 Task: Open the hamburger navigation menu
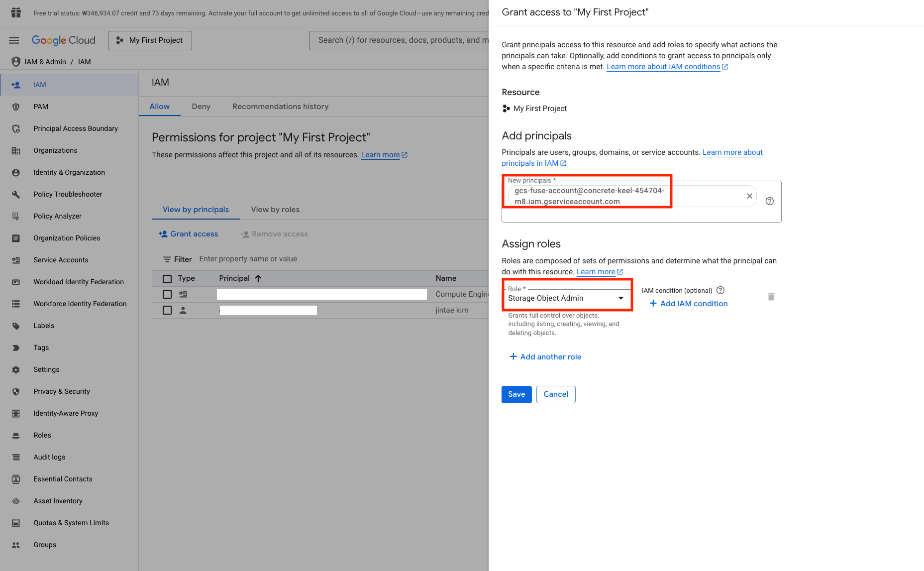14,40
